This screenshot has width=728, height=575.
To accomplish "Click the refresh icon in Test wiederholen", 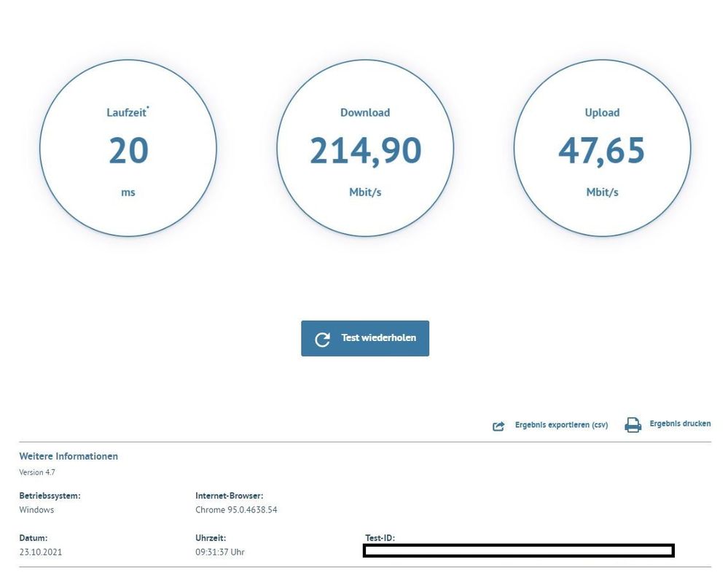I will (322, 339).
